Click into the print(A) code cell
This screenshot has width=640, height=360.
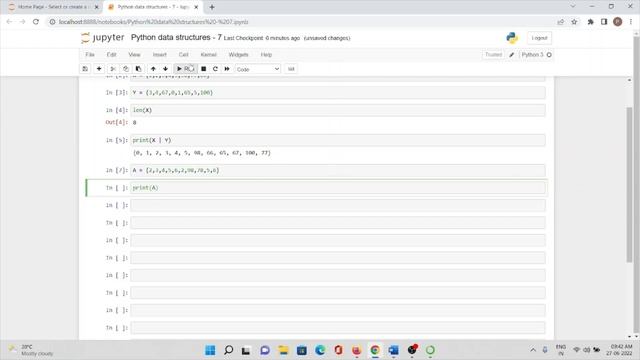[338, 188]
